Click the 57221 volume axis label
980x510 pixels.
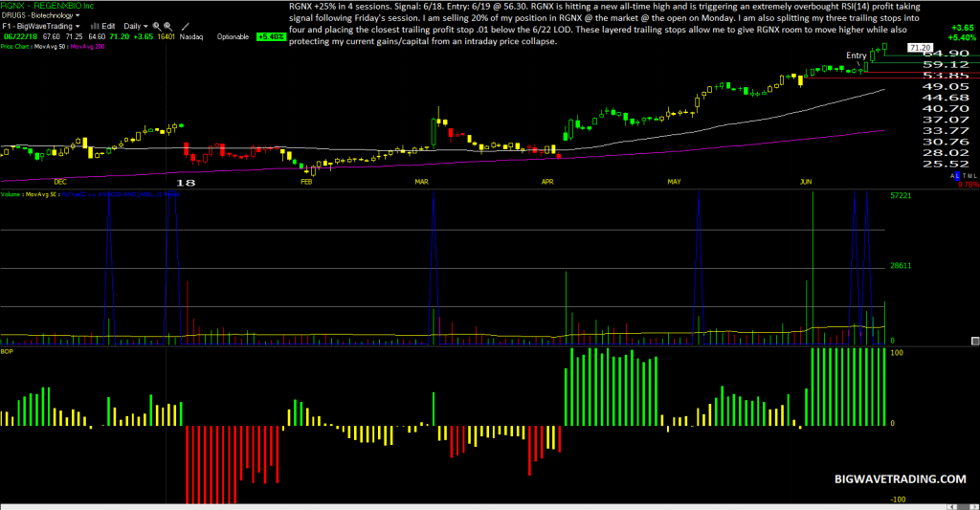point(901,195)
